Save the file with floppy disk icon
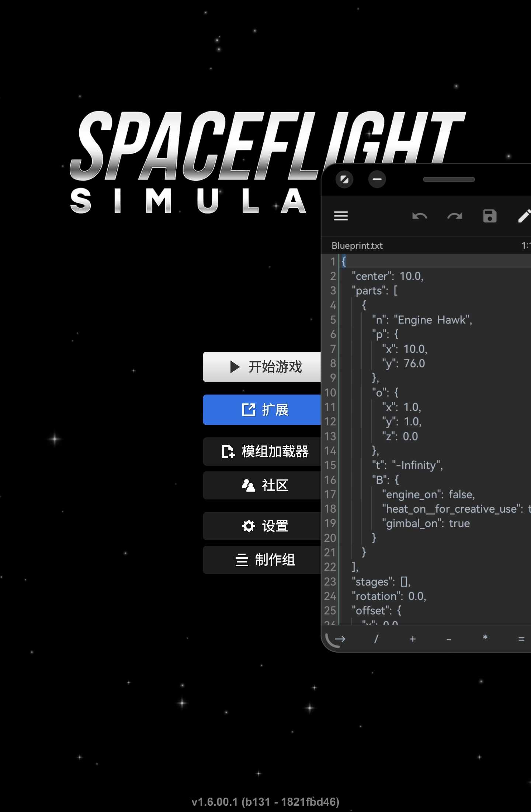Viewport: 531px width, 812px height. (490, 216)
